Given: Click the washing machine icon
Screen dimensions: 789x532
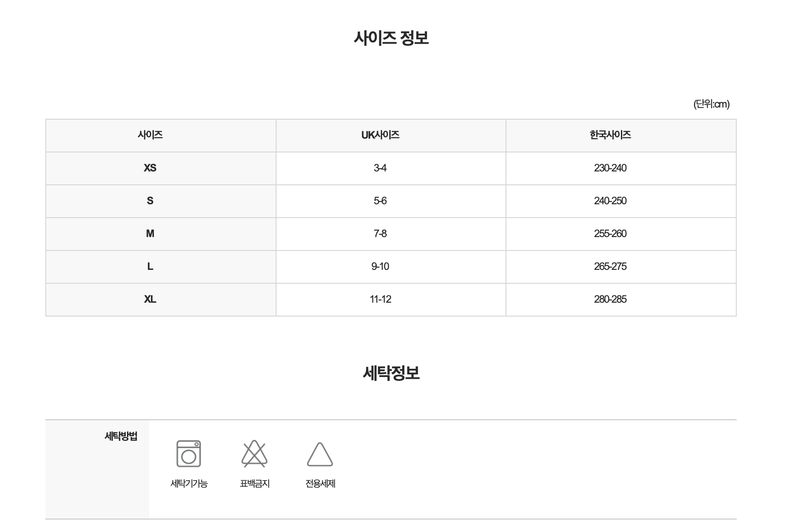Looking at the screenshot, I should coord(189,453).
